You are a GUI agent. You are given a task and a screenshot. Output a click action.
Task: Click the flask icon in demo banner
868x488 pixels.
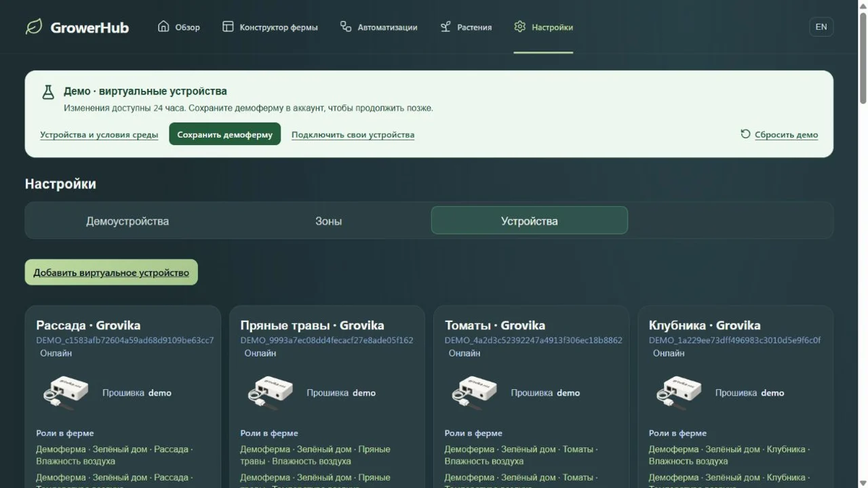click(x=48, y=92)
